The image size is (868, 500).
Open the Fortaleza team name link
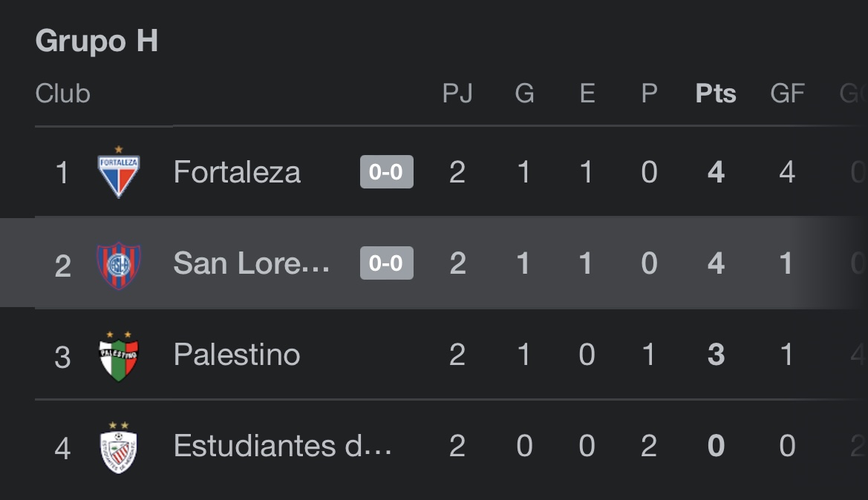point(237,172)
